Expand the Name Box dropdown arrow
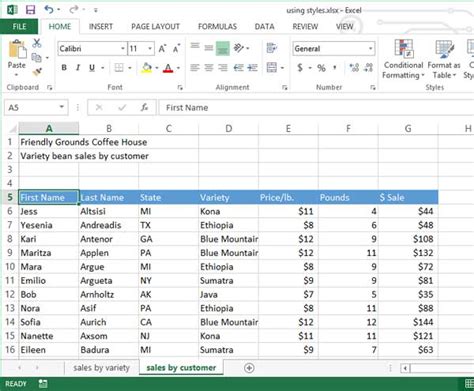Screen dimensions: 474x391 (x=62, y=107)
